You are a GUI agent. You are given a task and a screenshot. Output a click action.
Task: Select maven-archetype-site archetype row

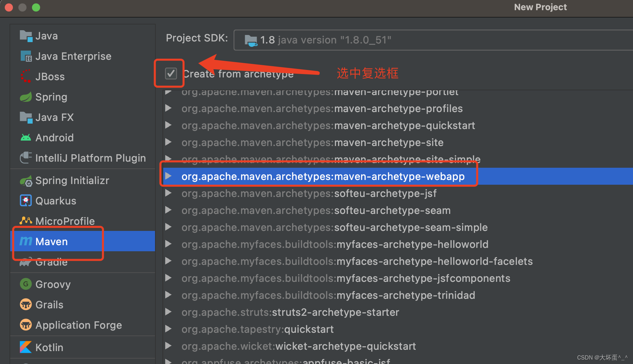[x=398, y=142]
